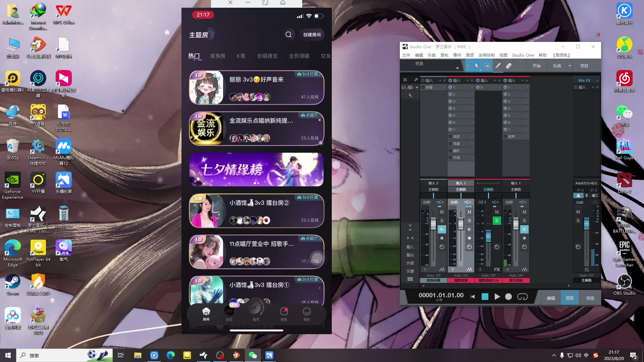Image resolution: width=644 pixels, height=362 pixels.
Task: Click play in Studio One transport
Action: (x=497, y=297)
